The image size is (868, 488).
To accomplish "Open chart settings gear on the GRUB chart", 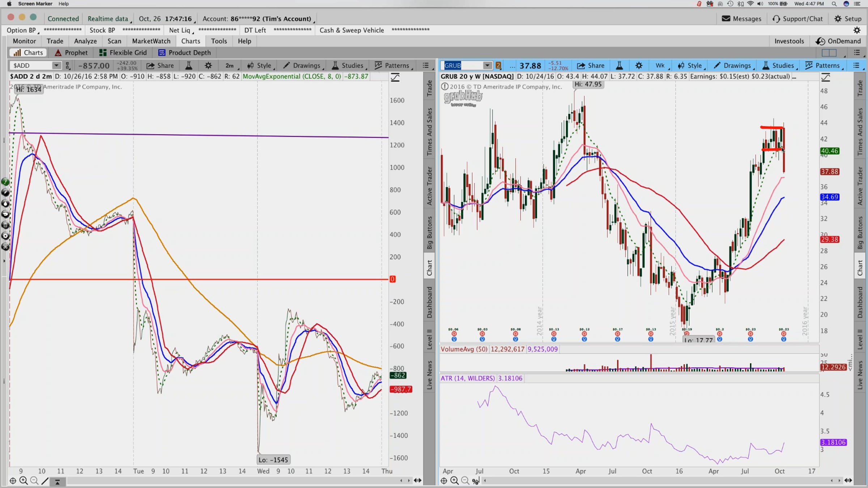I will [x=639, y=65].
